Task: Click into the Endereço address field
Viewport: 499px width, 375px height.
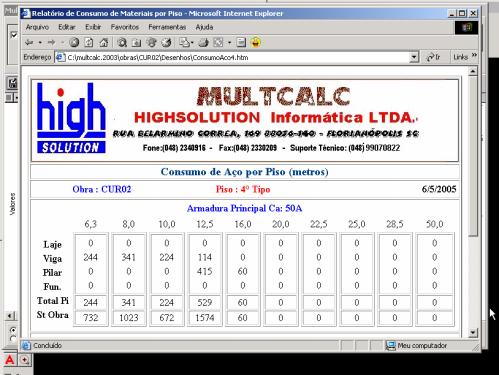Action: point(237,57)
